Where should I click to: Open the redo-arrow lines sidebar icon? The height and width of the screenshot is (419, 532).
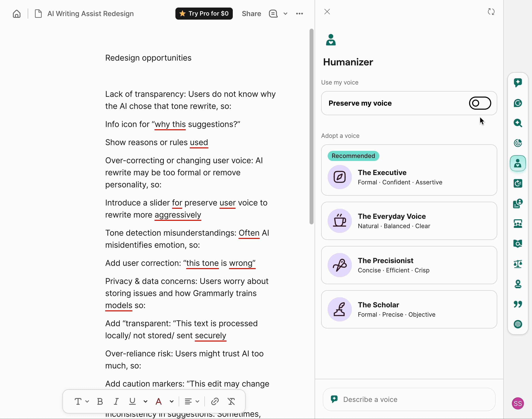pyautogui.click(x=518, y=183)
